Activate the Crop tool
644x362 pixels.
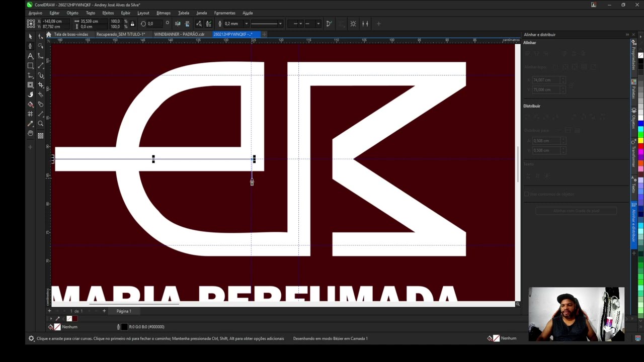[41, 85]
